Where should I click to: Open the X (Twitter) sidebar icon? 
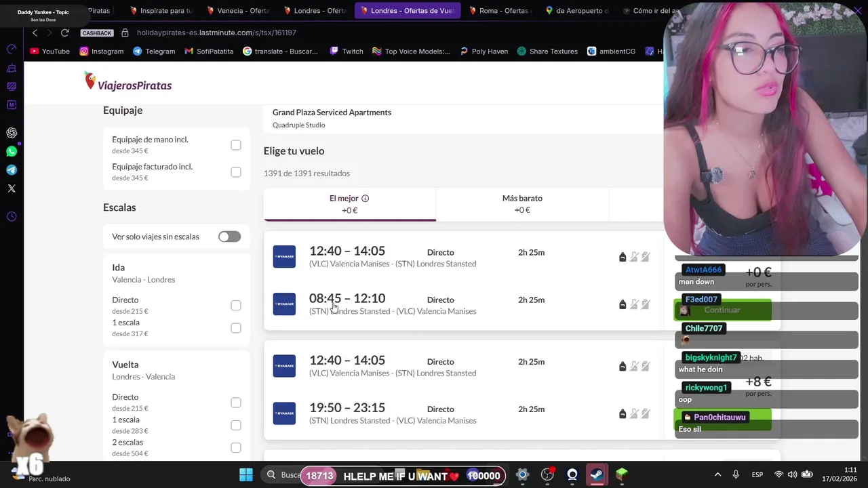12,188
